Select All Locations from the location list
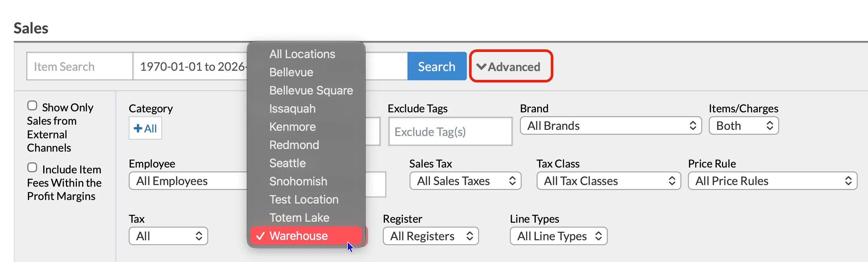 (x=306, y=54)
